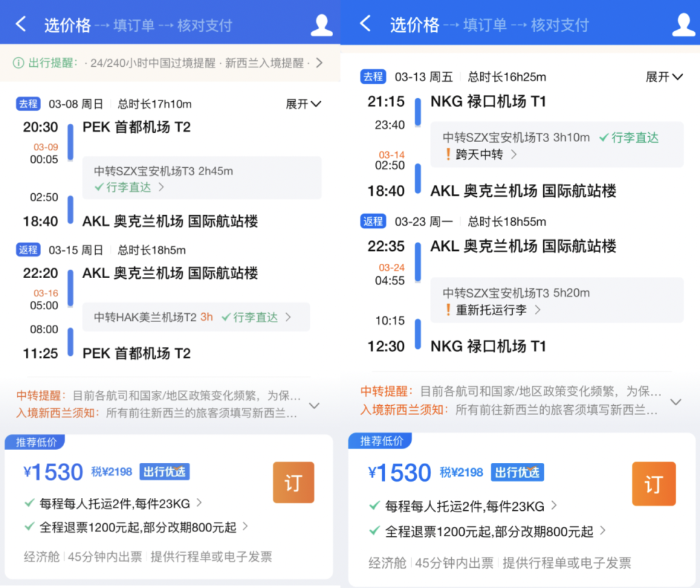Open the user profile icon on the right screen

coord(684,22)
